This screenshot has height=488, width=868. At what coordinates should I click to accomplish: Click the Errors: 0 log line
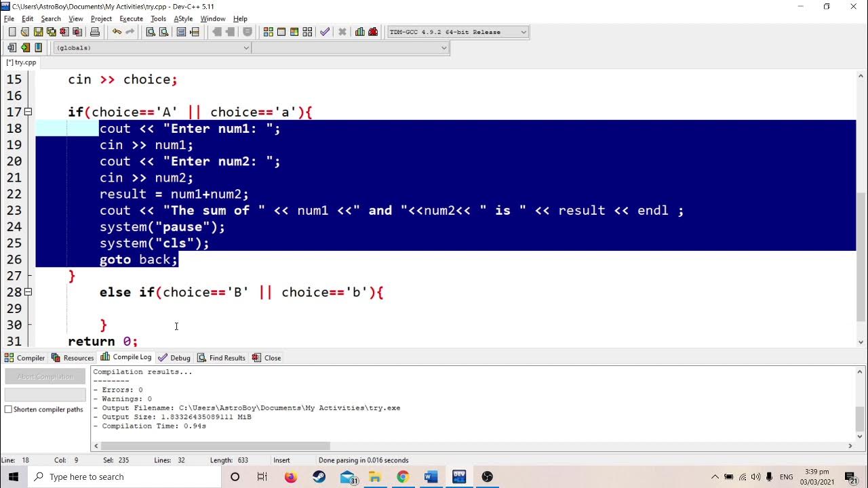pos(118,390)
